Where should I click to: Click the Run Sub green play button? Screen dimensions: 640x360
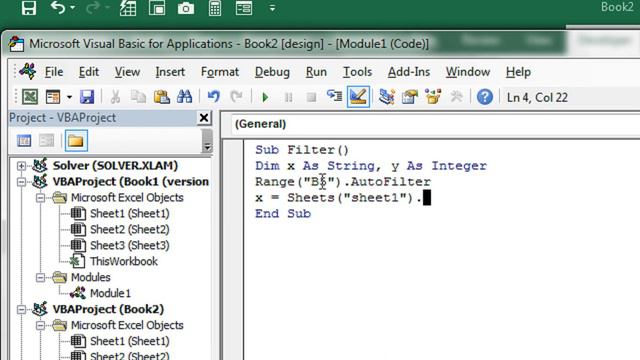[x=265, y=97]
